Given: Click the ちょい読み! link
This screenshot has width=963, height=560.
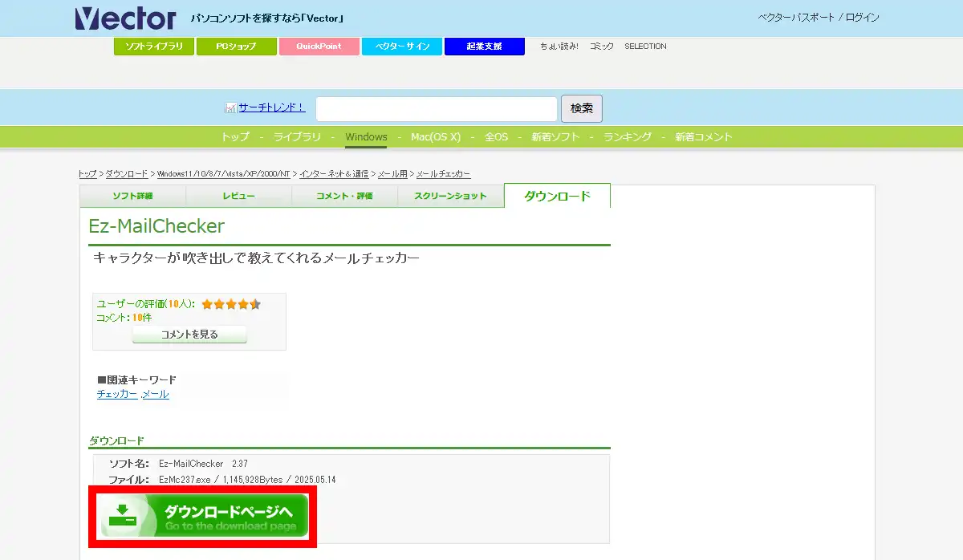Looking at the screenshot, I should [x=559, y=47].
